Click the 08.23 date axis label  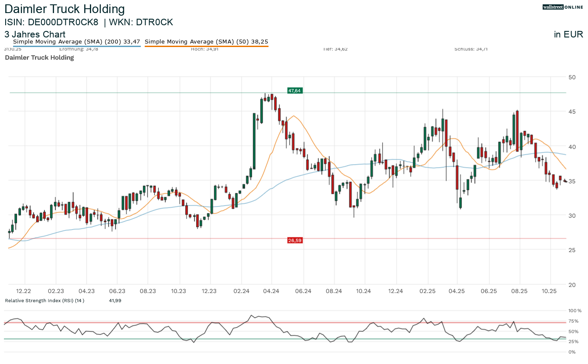pyautogui.click(x=148, y=291)
